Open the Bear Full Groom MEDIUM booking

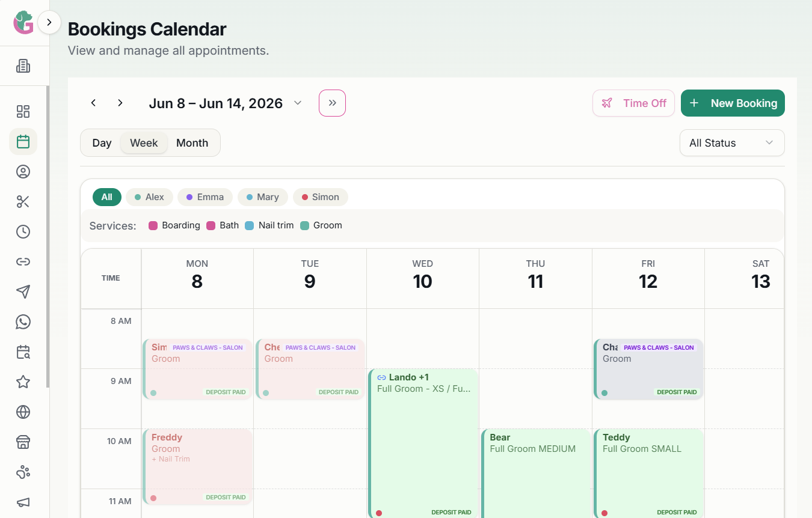tap(535, 474)
